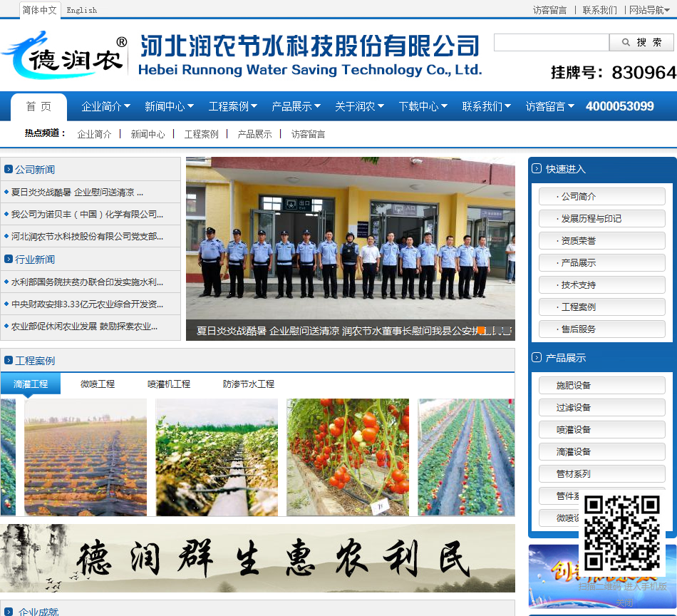
Task: Click the 公司新闻 section heading
Action: coord(35,170)
